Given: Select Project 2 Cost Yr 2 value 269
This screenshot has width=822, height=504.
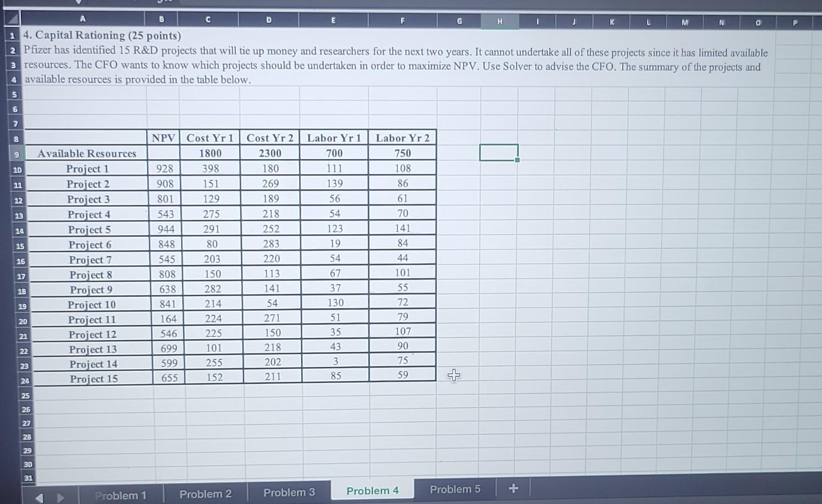Looking at the screenshot, I should click(270, 183).
